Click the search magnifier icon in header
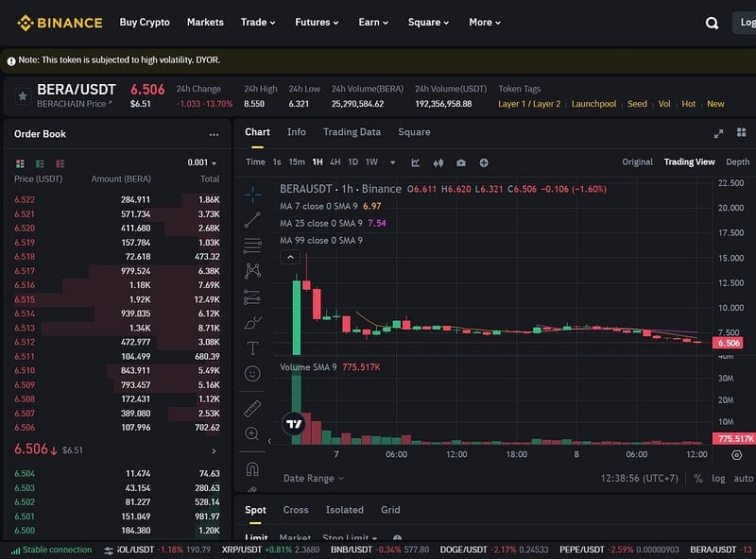 713,23
